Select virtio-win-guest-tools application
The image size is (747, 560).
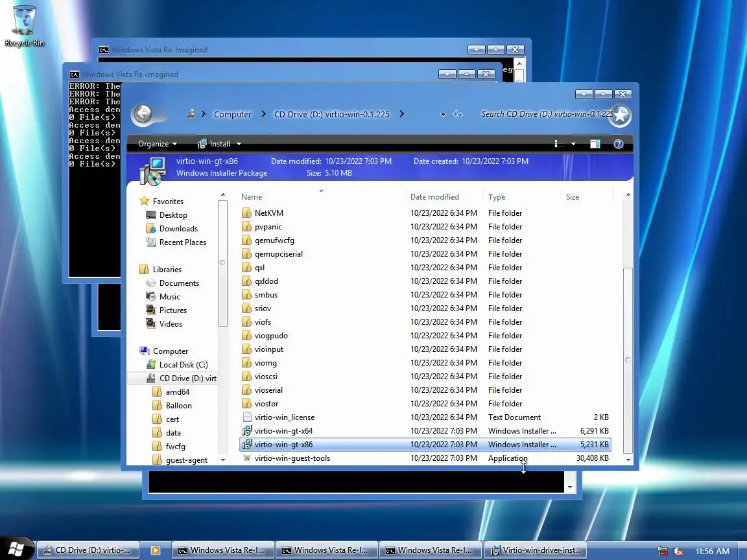[x=425, y=458]
